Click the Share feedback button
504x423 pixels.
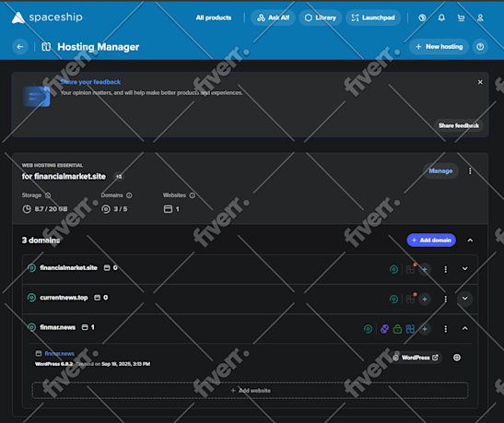coord(459,125)
